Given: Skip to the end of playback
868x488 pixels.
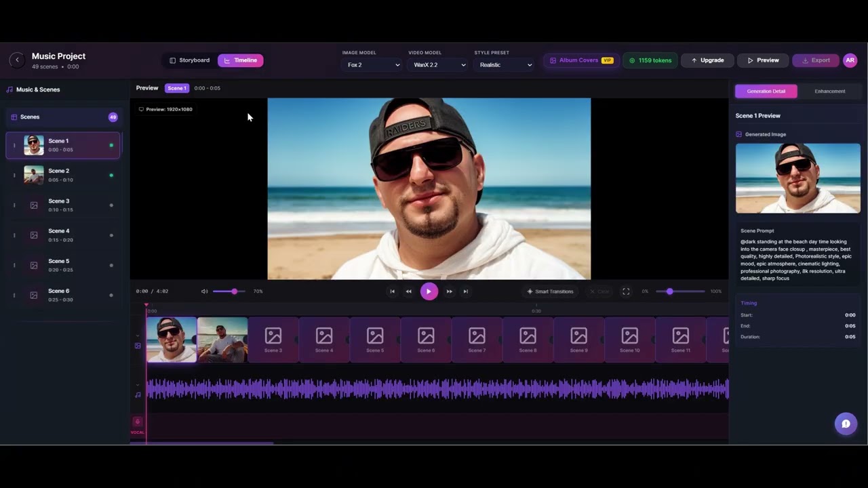Looking at the screenshot, I should click(x=465, y=291).
